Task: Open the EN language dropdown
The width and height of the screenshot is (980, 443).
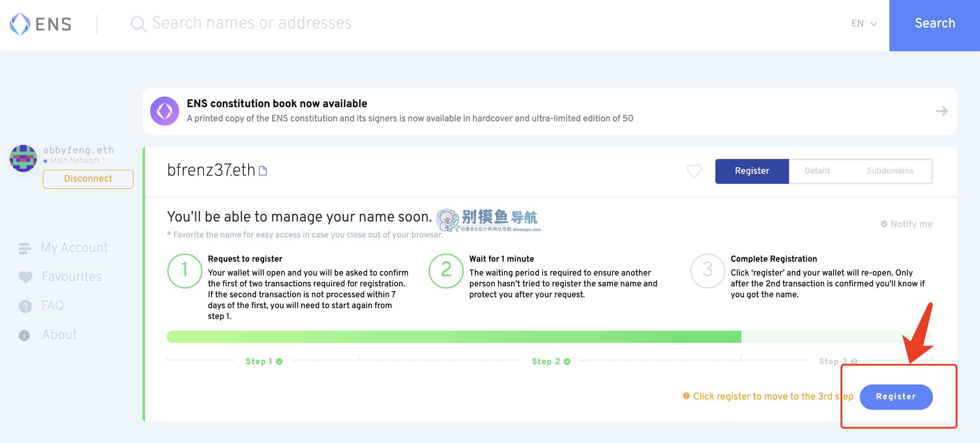Action: coord(864,24)
